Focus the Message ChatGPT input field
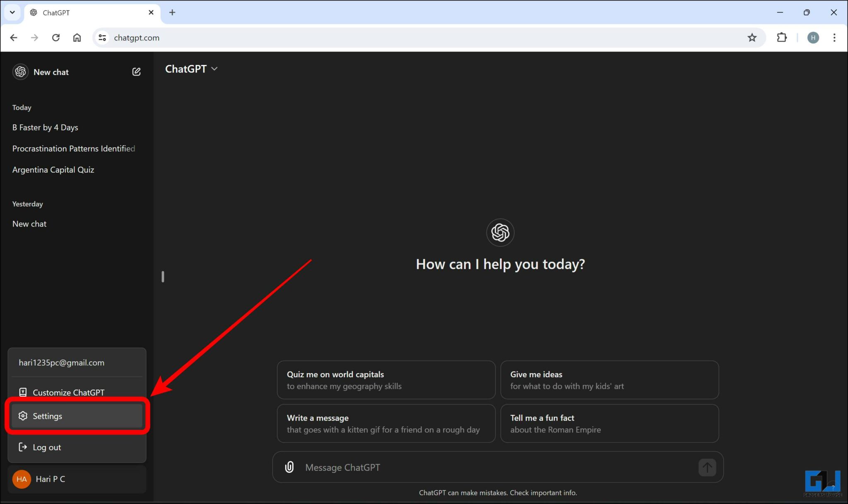The image size is (848, 504). coord(497,467)
